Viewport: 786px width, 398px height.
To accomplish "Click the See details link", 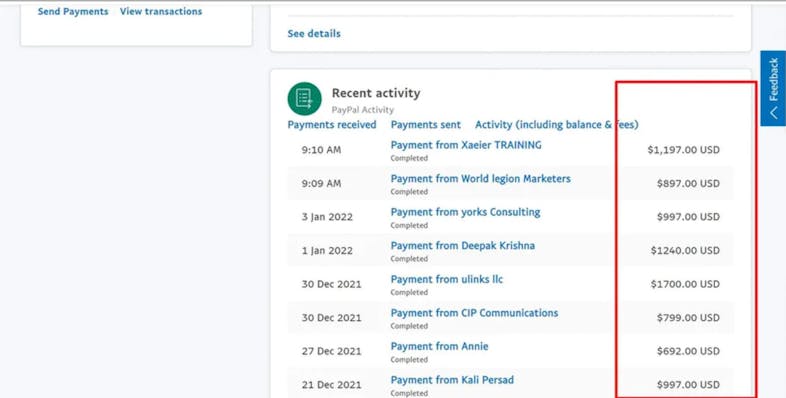I will click(x=314, y=34).
